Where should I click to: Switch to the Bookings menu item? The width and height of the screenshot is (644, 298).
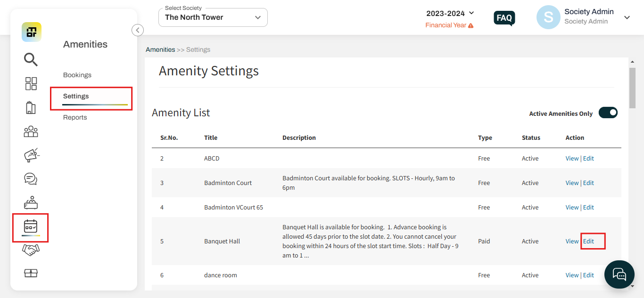click(77, 75)
